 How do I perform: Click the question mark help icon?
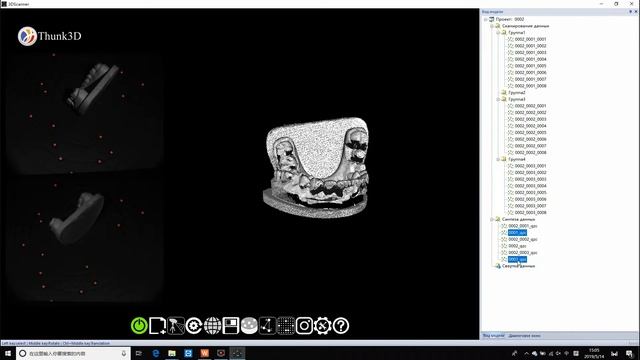tap(341, 326)
